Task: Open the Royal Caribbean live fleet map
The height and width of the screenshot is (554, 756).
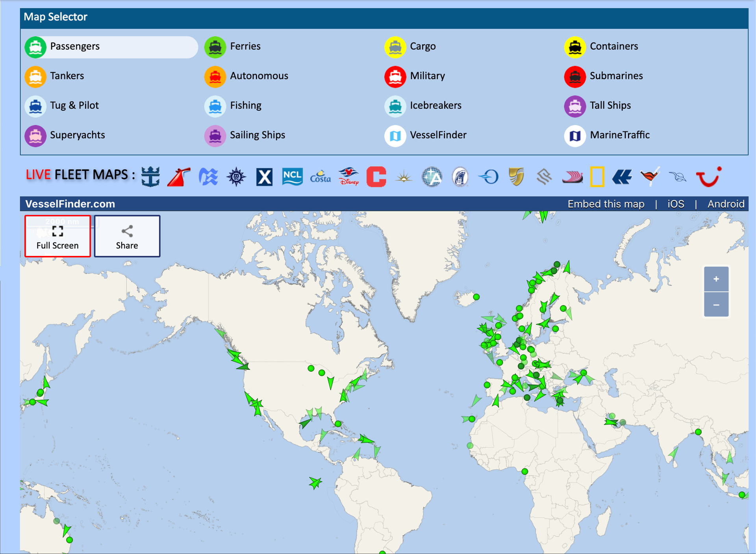Action: (x=151, y=177)
